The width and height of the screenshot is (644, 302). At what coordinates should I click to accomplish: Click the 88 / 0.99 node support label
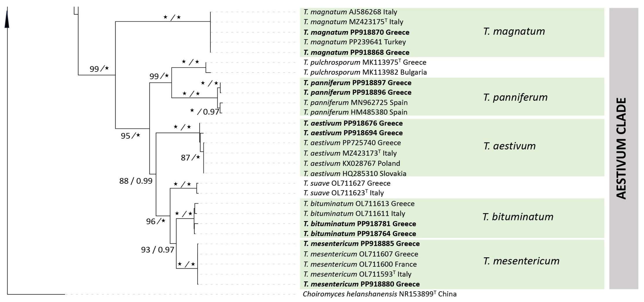(x=136, y=181)
